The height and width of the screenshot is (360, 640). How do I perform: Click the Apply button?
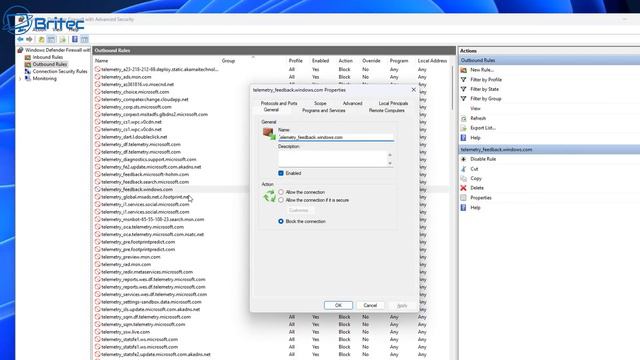(402, 305)
